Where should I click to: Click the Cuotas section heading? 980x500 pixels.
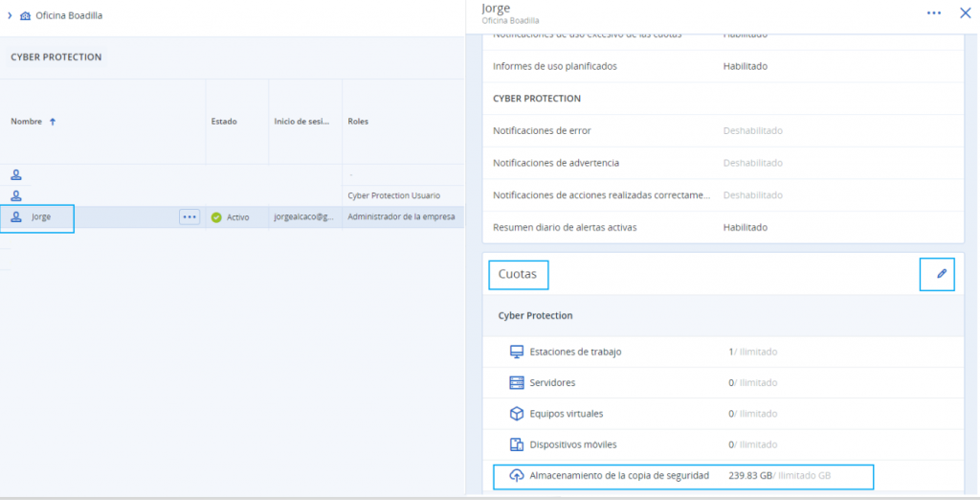518,274
